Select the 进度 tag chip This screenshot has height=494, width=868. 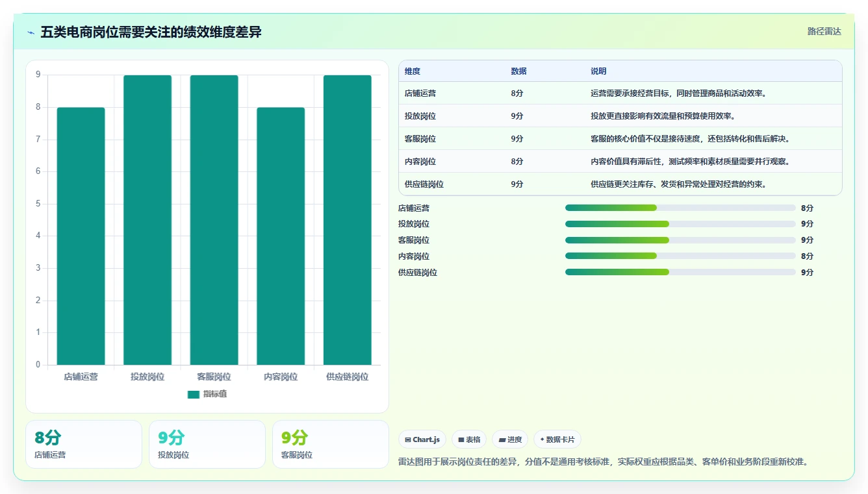[x=510, y=439]
